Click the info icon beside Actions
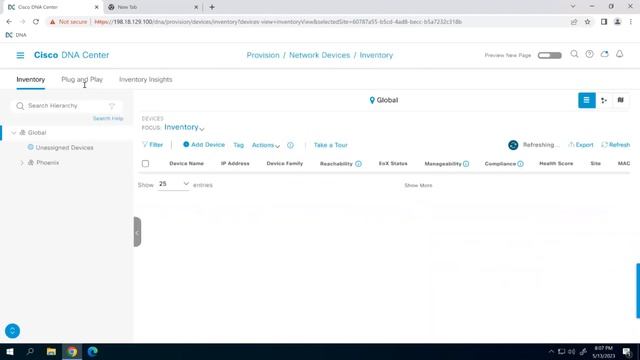The image size is (640, 360). pos(290,145)
